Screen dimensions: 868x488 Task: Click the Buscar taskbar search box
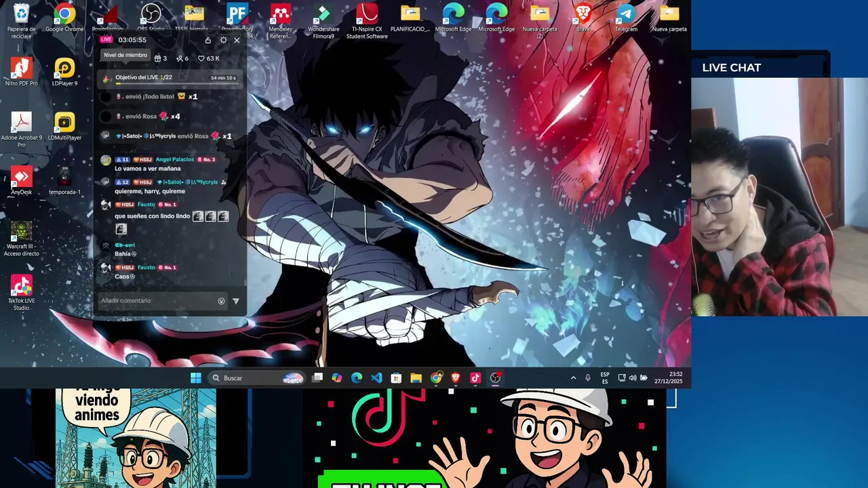point(256,378)
